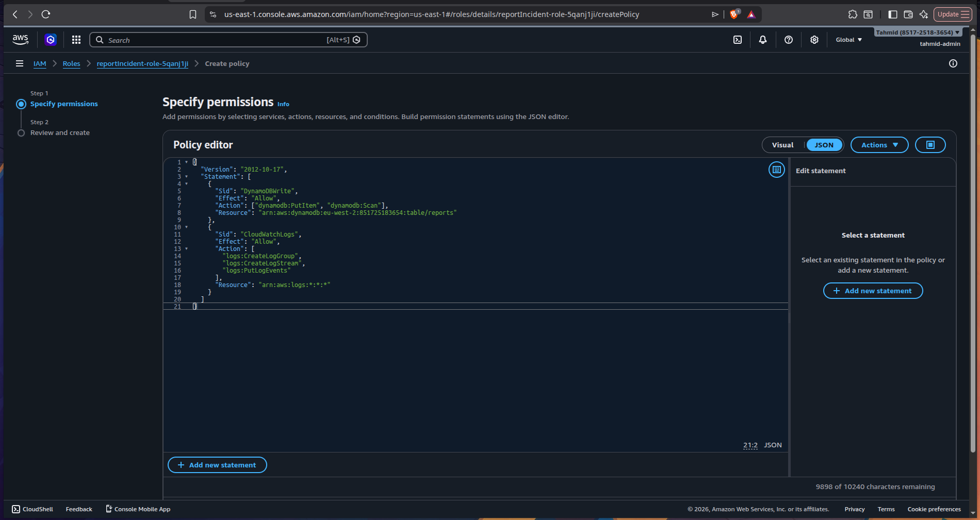Viewport: 980px width, 520px height.
Task: Open CloudShell icon in top navigation
Action: (738, 40)
